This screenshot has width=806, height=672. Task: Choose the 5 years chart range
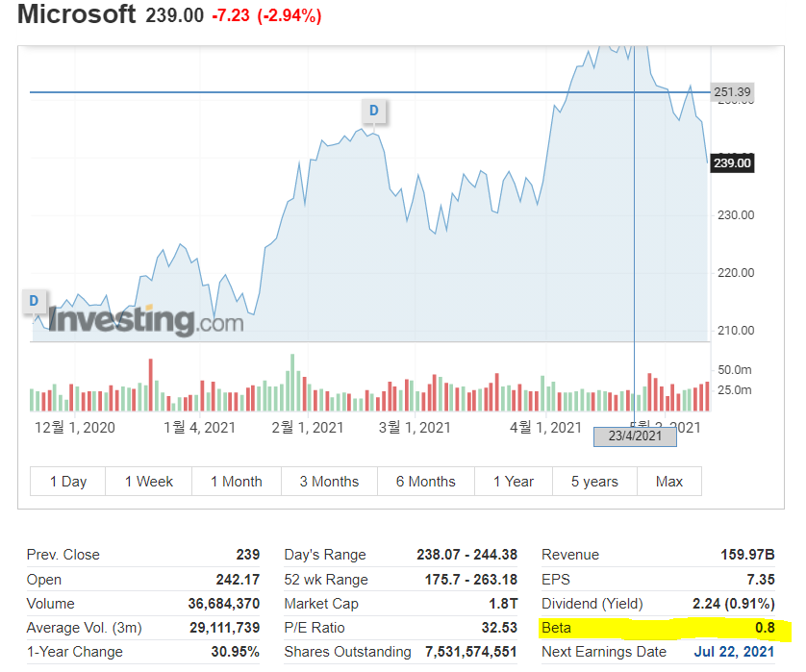[594, 482]
